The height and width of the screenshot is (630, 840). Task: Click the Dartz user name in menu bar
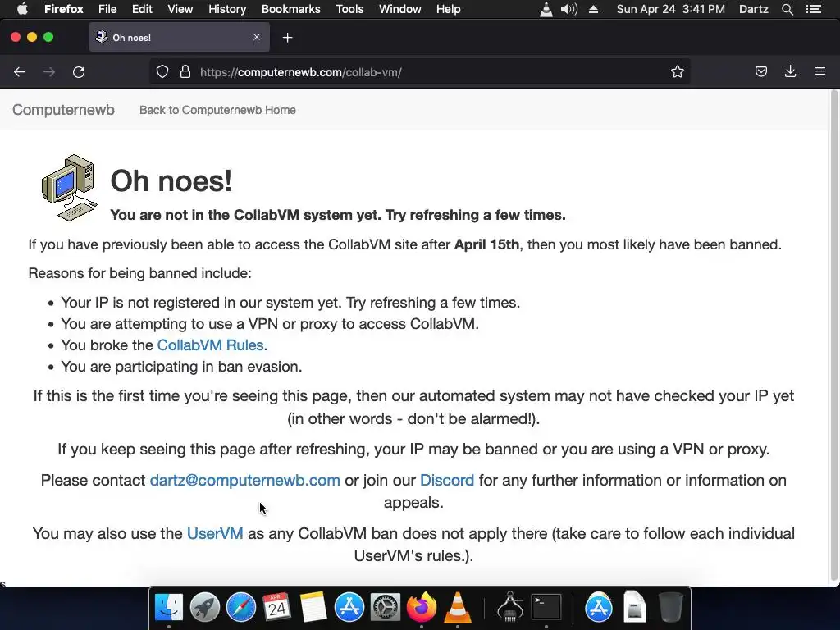[753, 9]
